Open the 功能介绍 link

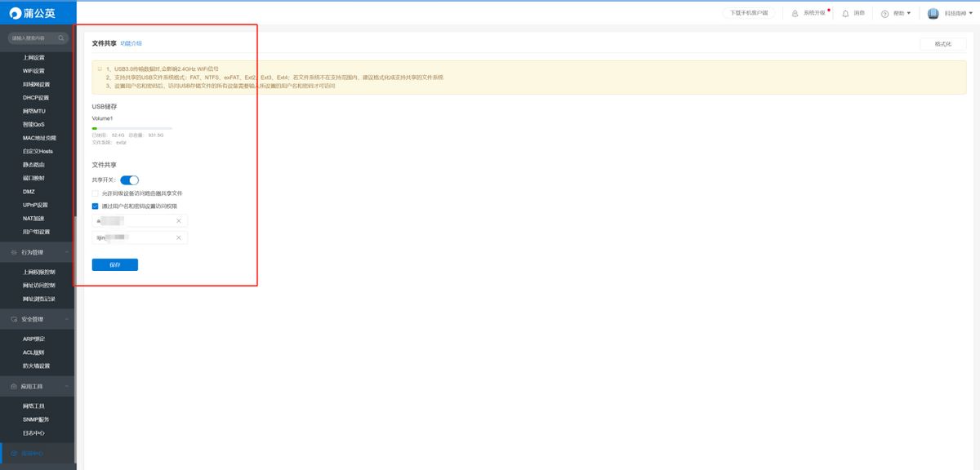coord(131,43)
